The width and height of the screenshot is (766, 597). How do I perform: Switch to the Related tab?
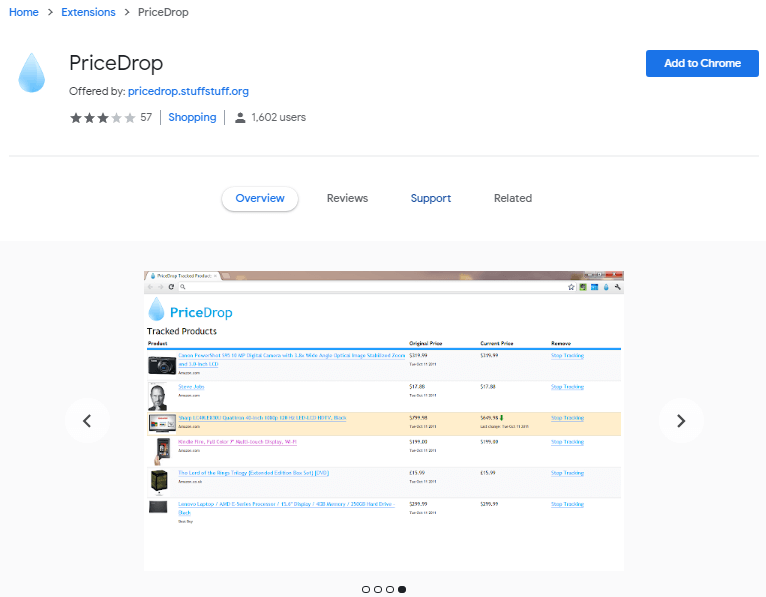click(512, 198)
